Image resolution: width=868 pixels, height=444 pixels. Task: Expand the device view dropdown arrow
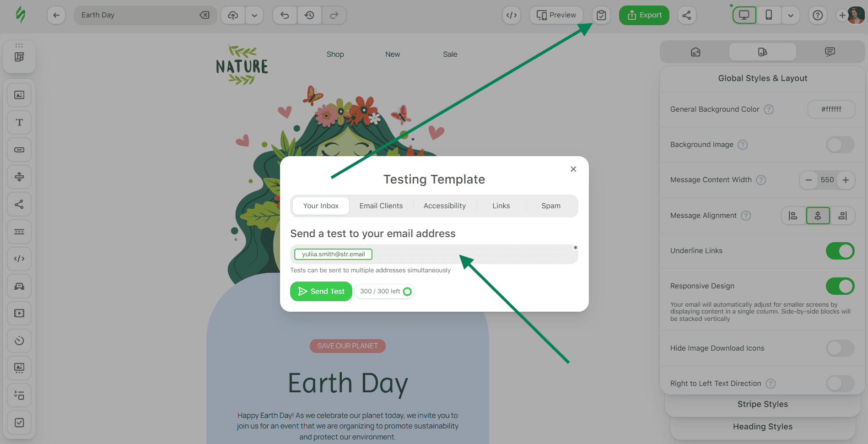point(791,15)
